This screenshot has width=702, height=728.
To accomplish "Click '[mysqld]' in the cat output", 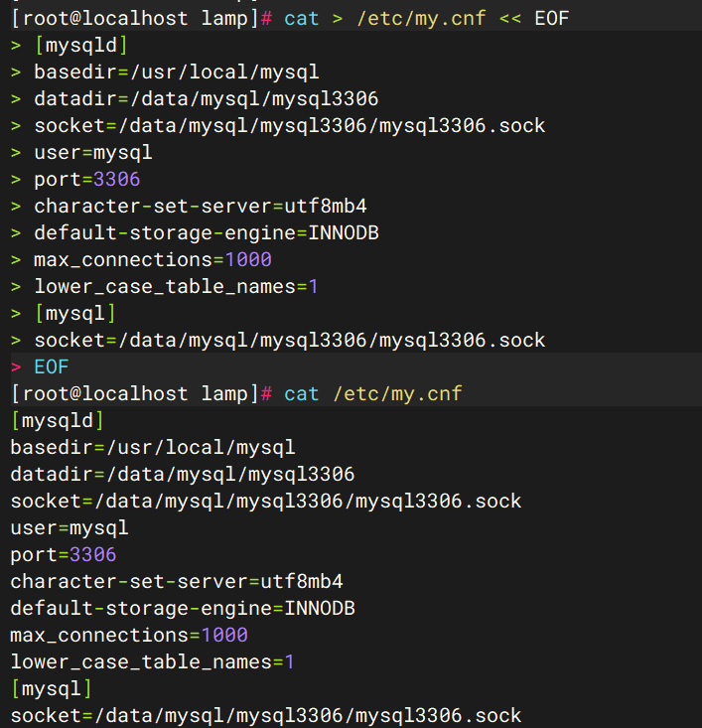I will [x=58, y=421].
